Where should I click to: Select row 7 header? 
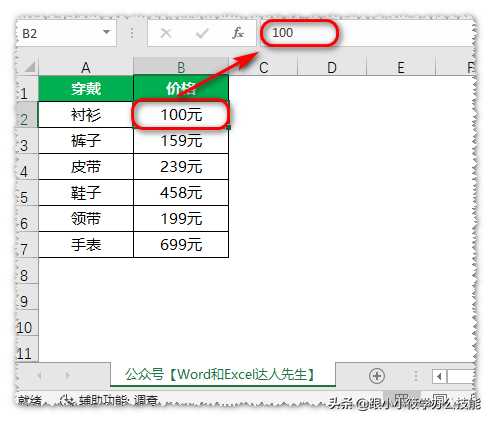[x=27, y=245]
